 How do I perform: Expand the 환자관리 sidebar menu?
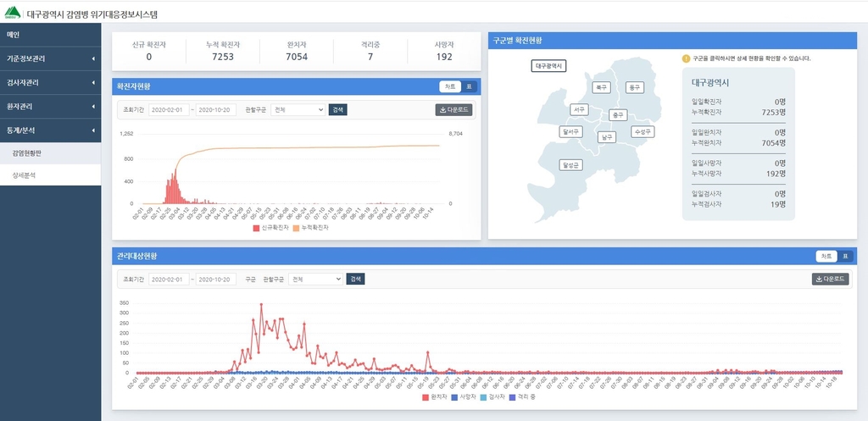[50, 107]
